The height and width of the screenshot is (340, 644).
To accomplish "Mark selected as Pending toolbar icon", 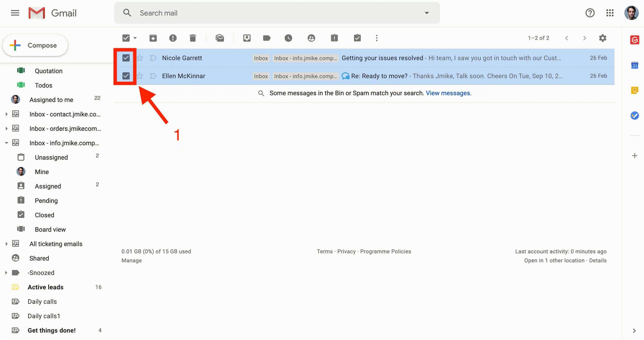I will tap(334, 38).
